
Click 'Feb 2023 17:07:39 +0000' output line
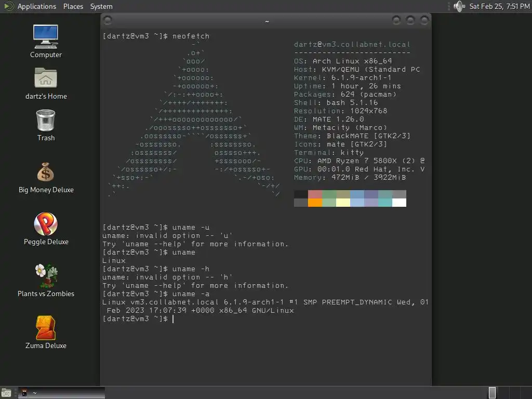coord(200,311)
